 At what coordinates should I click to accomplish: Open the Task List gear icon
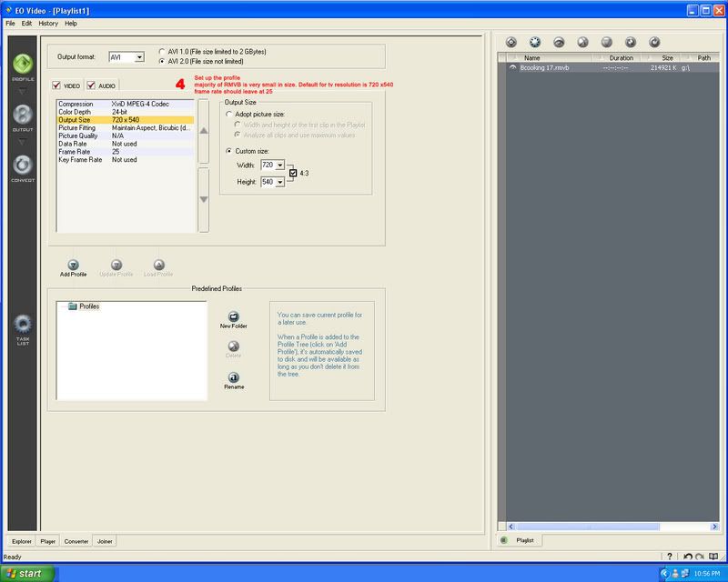coord(23,325)
